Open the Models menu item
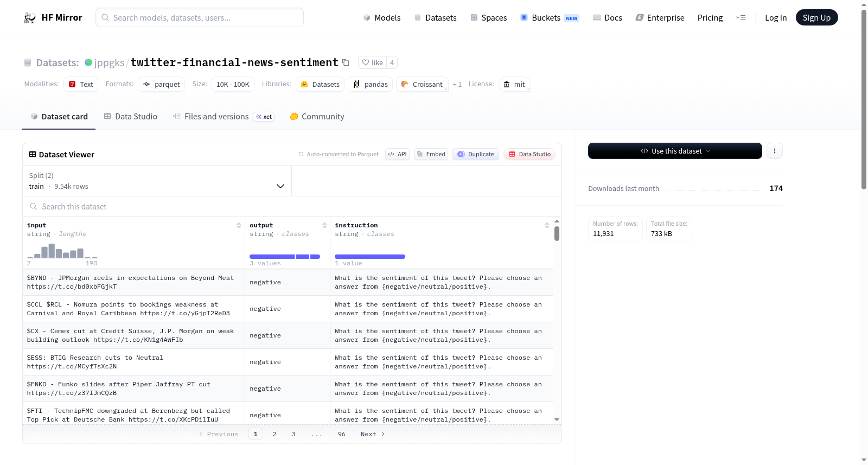Screen dimensions: 868x465 click(x=382, y=17)
